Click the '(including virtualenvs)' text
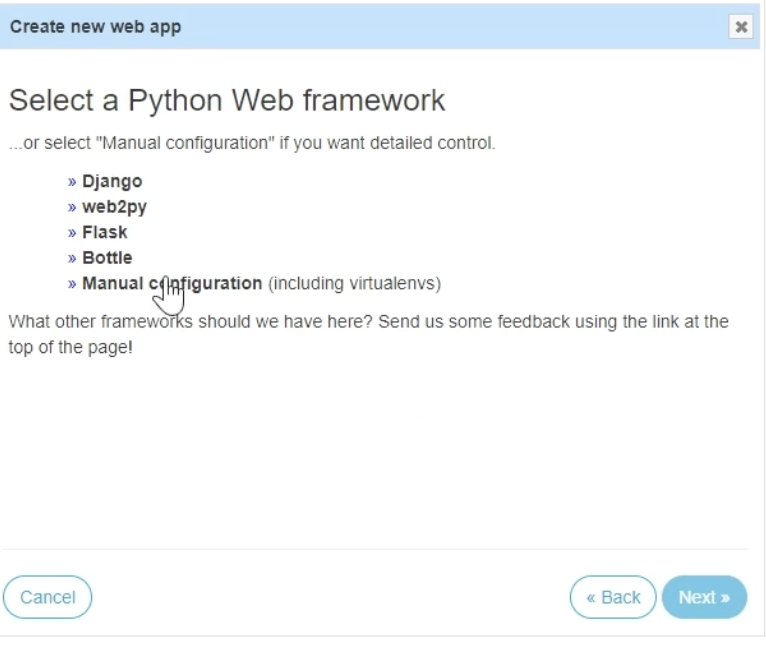 click(355, 283)
